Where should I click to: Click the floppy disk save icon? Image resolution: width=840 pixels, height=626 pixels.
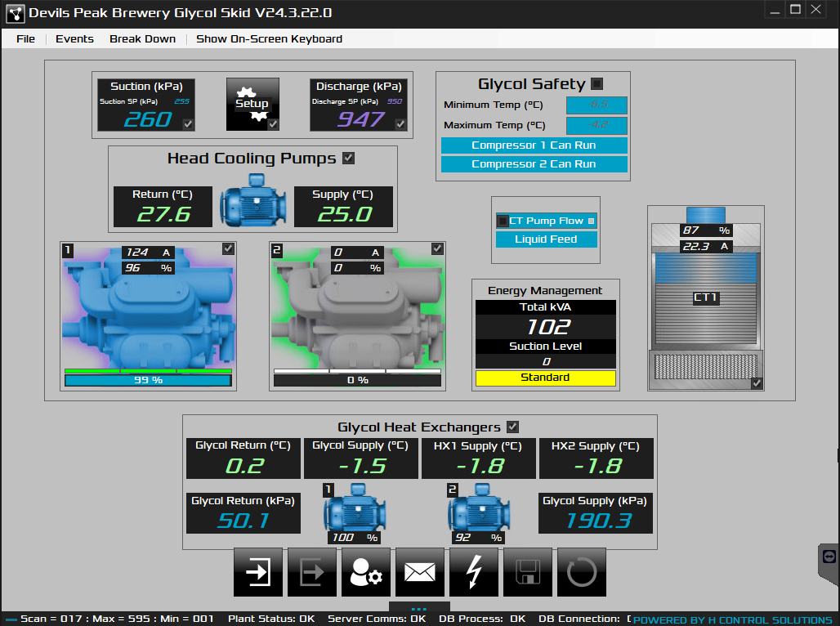tap(528, 572)
